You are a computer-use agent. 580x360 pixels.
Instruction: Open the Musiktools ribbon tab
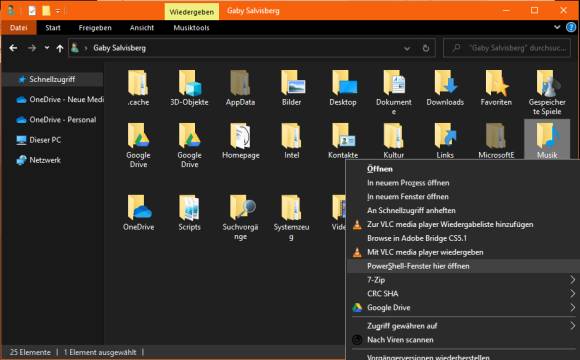pos(191,28)
